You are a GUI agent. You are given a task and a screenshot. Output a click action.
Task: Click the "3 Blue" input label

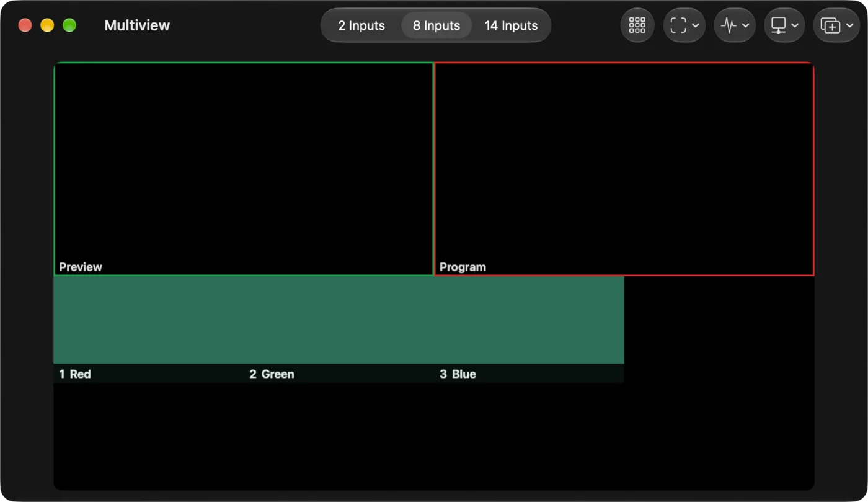[458, 374]
